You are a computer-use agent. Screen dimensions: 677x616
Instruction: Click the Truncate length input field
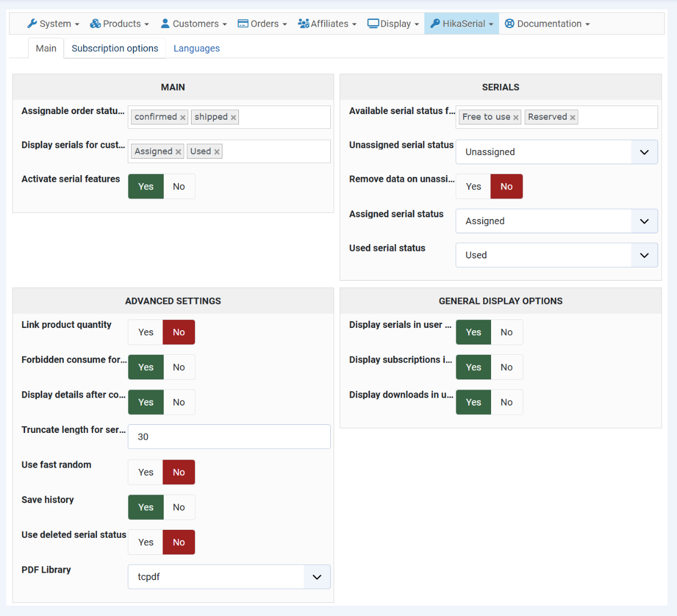pyautogui.click(x=229, y=437)
